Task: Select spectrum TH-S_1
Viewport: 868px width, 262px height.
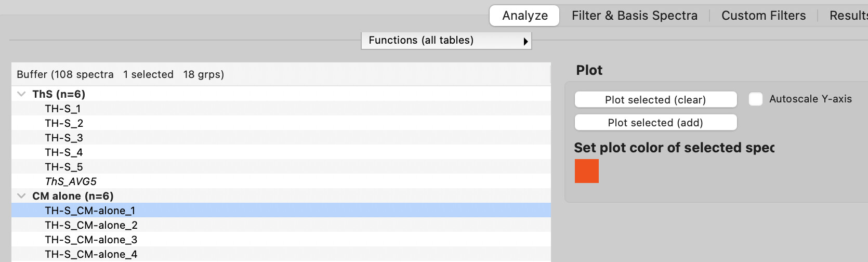Action: 281,109
